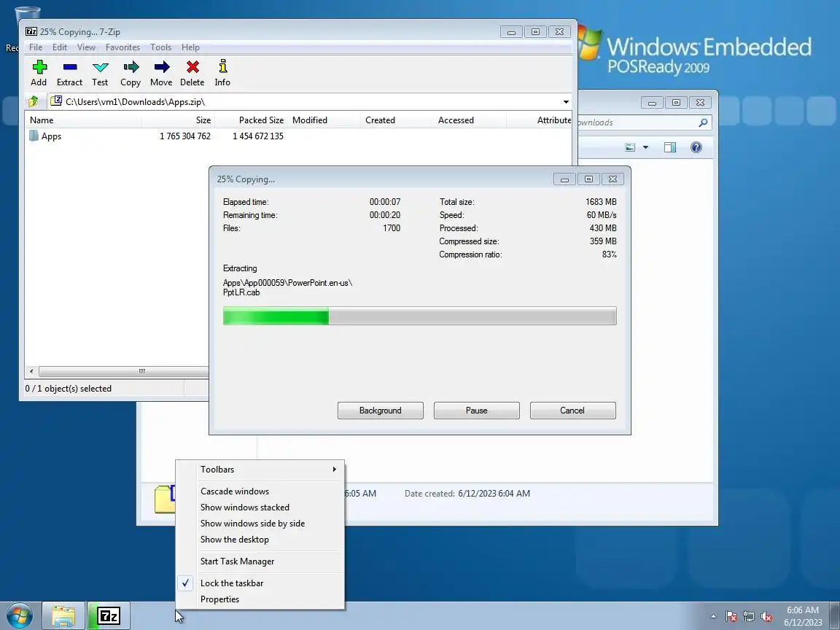The height and width of the screenshot is (630, 840).
Task: Click the Apps folder icon in list
Action: [x=34, y=136]
